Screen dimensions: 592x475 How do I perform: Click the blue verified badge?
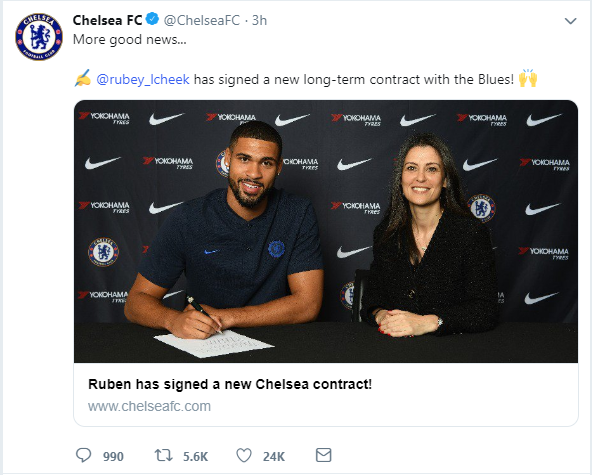pos(153,19)
